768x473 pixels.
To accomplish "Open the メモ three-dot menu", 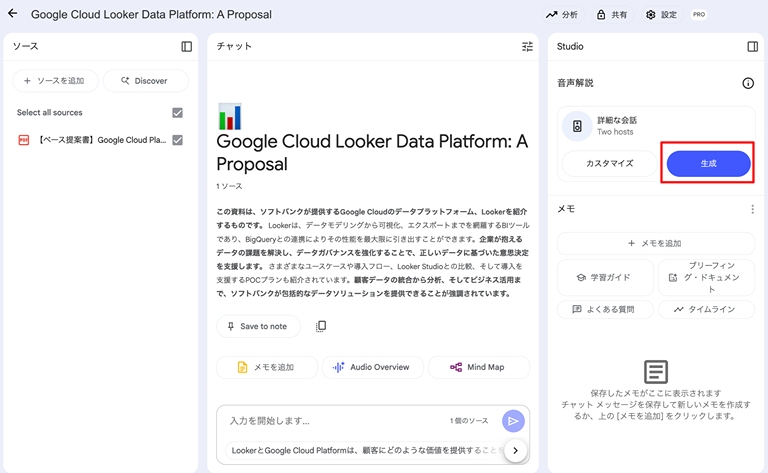I will click(752, 209).
